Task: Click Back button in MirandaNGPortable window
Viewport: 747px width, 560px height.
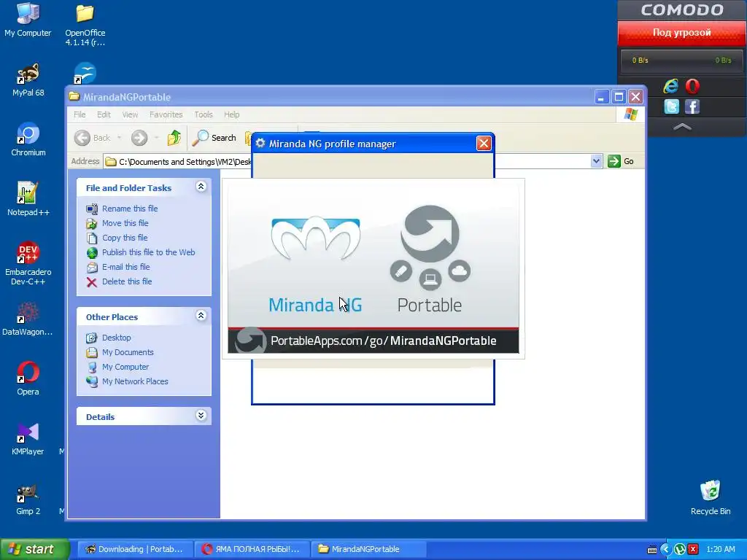Action: (93, 138)
